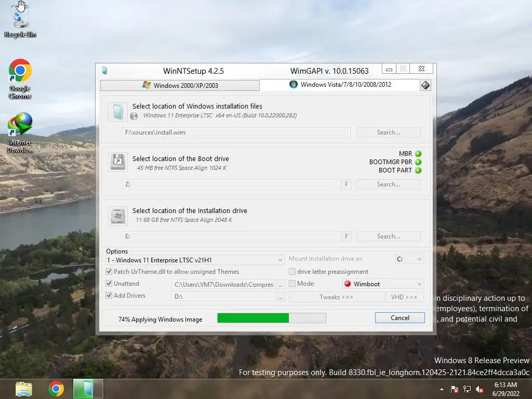
Task: Click the F button beside Boot drive path
Action: point(347,184)
